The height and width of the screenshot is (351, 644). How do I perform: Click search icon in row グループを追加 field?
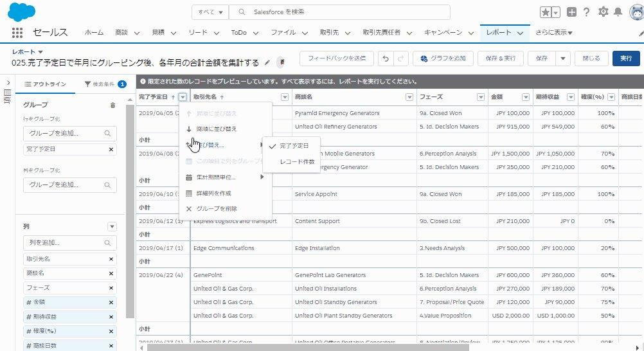[107, 134]
